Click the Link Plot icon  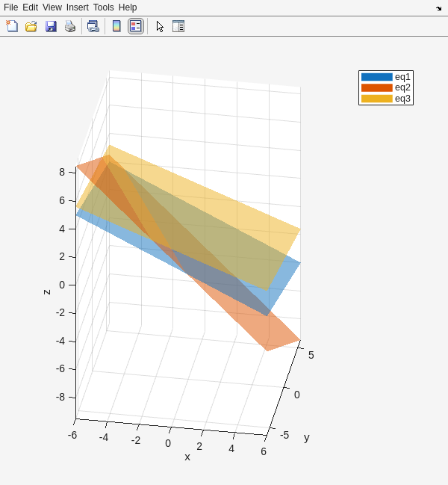tap(93, 26)
